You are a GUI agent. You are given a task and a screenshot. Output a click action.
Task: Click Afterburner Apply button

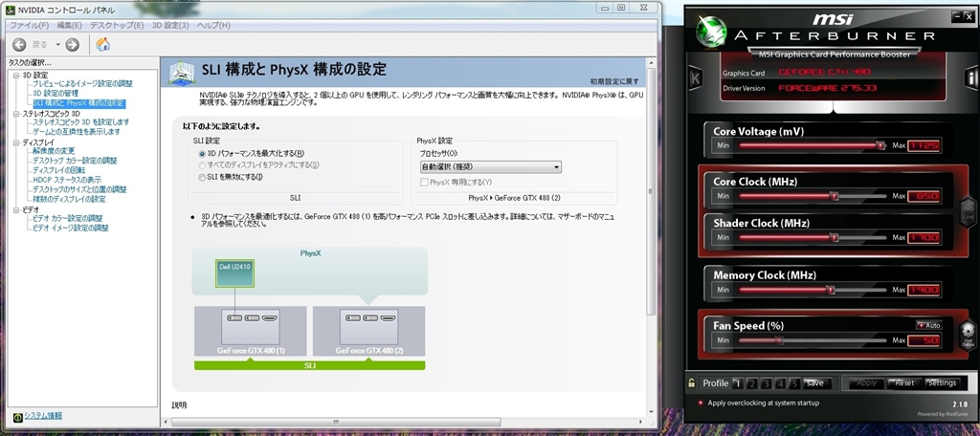[x=866, y=382]
